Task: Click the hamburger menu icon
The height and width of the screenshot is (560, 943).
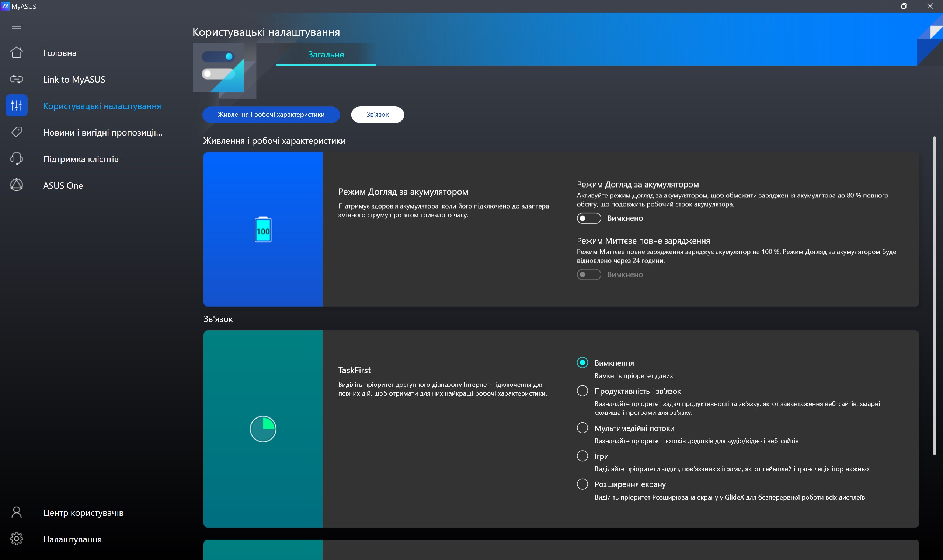Action: point(16,26)
